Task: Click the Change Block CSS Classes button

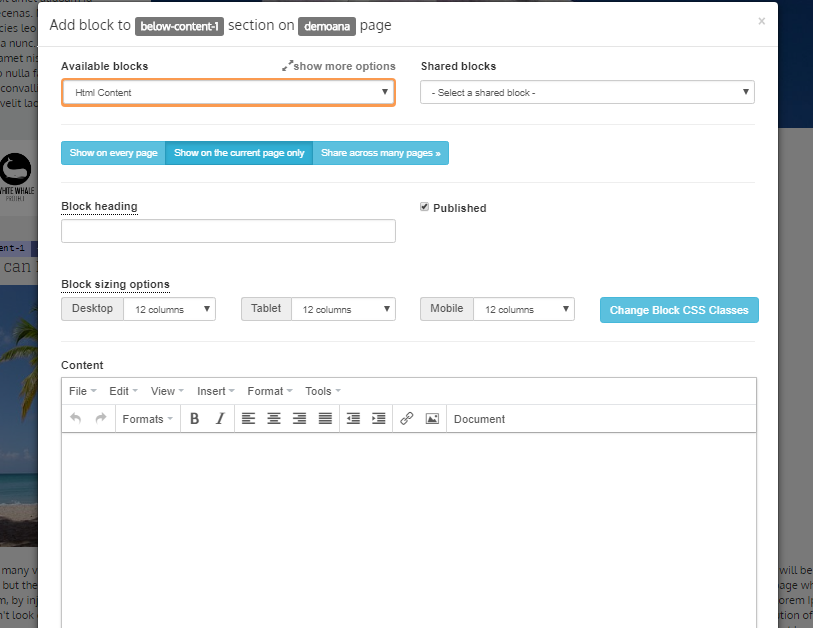Action: tap(679, 310)
